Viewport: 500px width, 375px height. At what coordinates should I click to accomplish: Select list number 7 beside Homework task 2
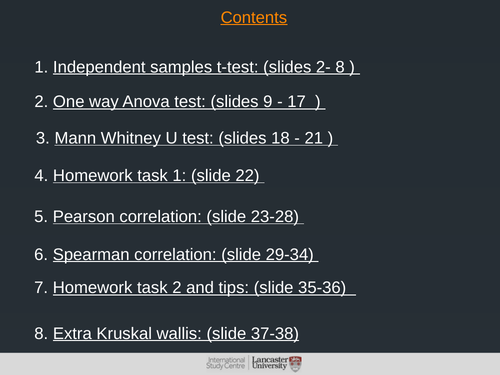41,288
